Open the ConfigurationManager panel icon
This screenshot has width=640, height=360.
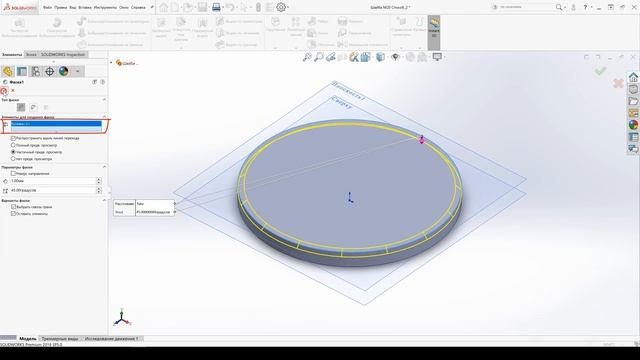click(x=36, y=71)
